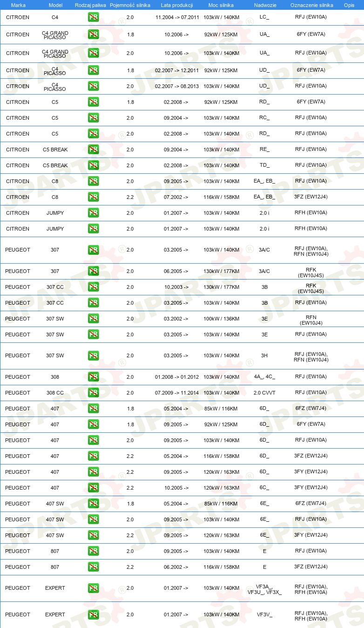The height and width of the screenshot is (628, 364).
Task: Click the 4A_, 4C_ body cell
Action: coord(264,377)
